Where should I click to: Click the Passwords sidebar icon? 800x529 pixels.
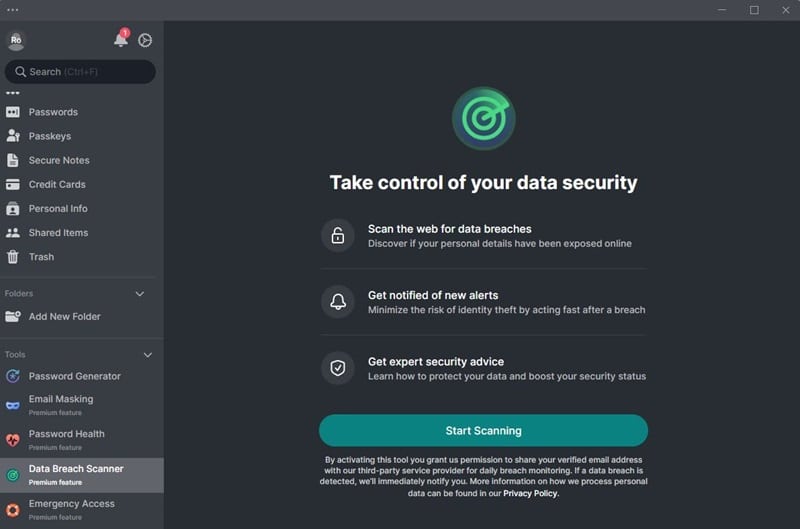pos(13,112)
